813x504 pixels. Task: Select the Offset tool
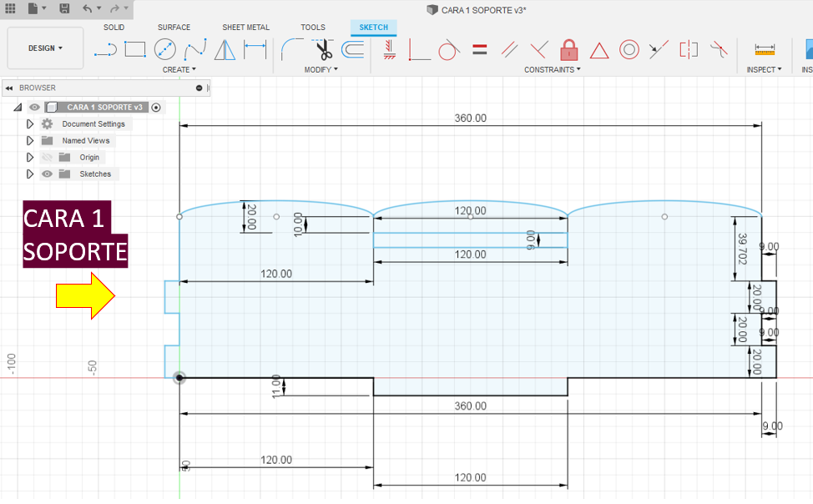click(353, 50)
